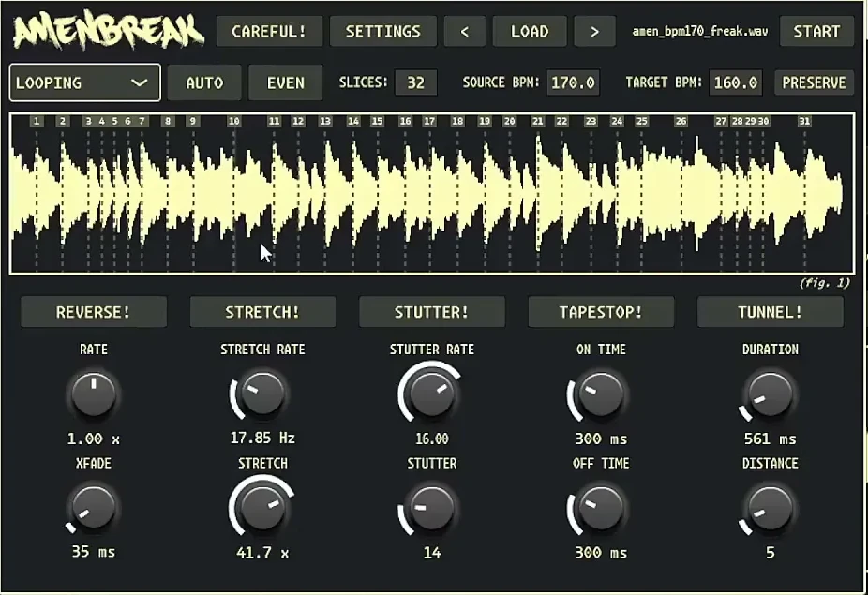Open the SETTINGS panel
868x595 pixels.
383,32
